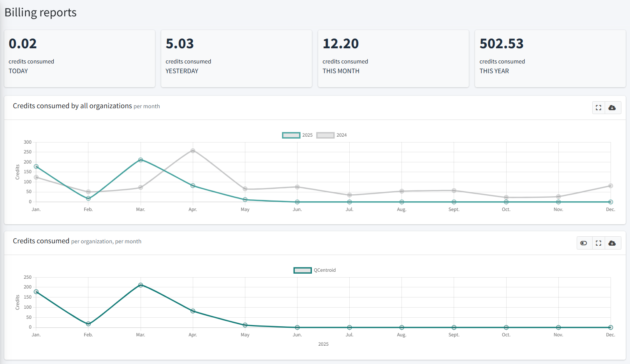Select QCentroid February data point
The height and width of the screenshot is (364, 630).
(x=88, y=324)
